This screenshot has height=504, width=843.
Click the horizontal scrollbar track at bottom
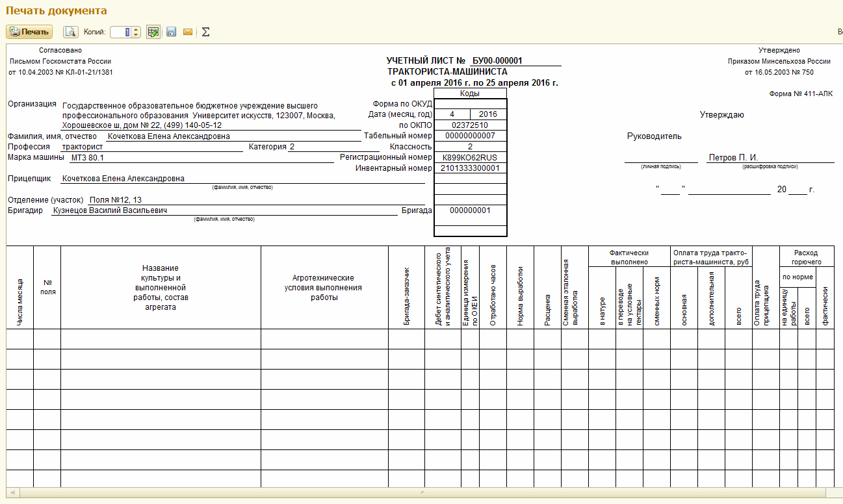coord(422,492)
